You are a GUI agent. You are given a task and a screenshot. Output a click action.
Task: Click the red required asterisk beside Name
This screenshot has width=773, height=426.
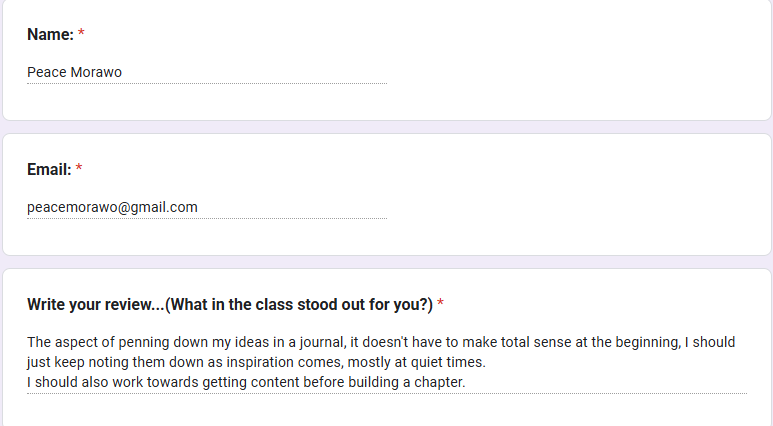81,33
